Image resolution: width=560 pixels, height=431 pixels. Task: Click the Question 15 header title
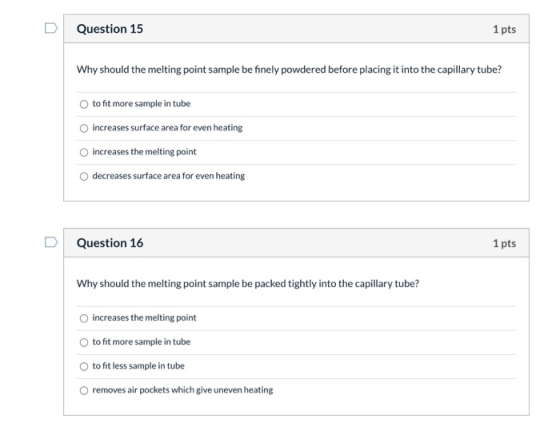click(x=110, y=29)
